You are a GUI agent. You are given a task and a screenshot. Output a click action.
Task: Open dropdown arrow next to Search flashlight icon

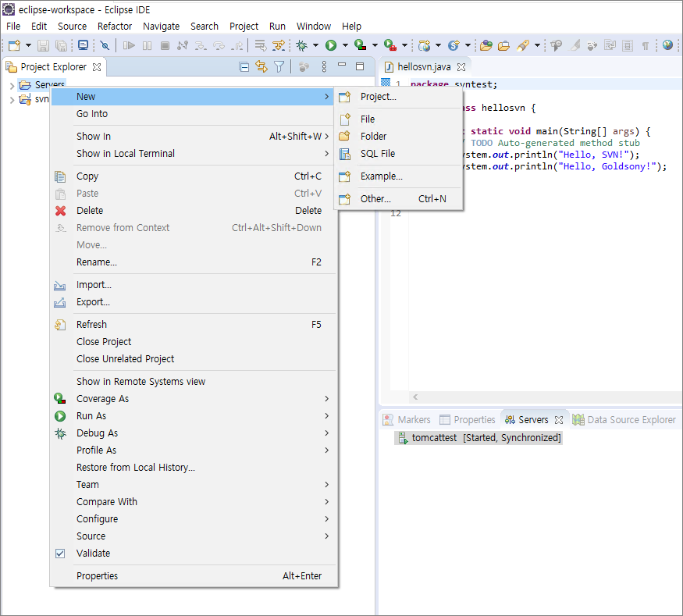537,45
